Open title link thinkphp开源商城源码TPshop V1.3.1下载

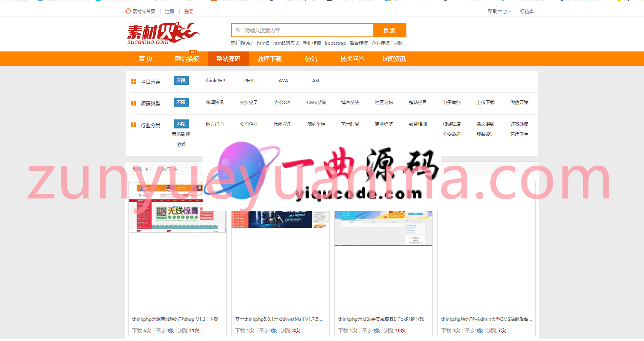click(x=175, y=319)
